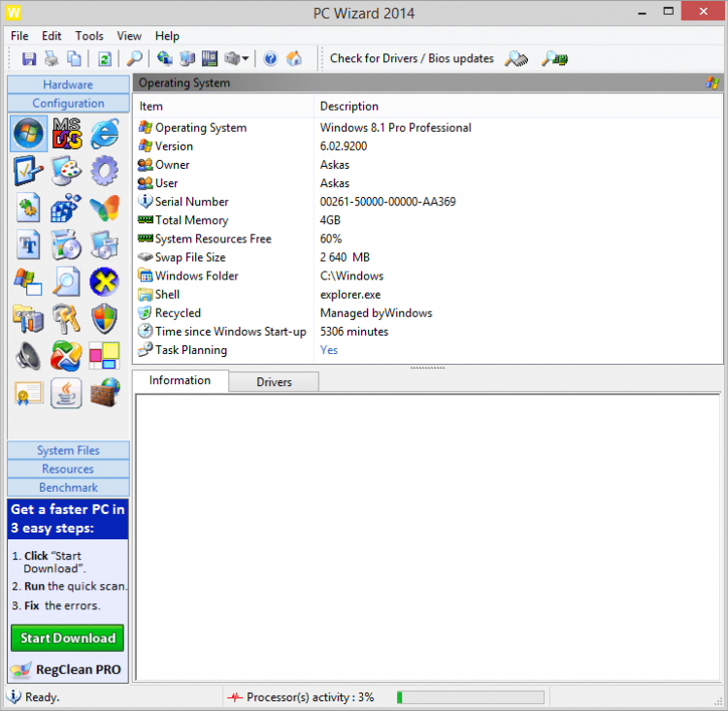The height and width of the screenshot is (711, 728).
Task: Select the monitor with paint palette icon
Action: 67,171
